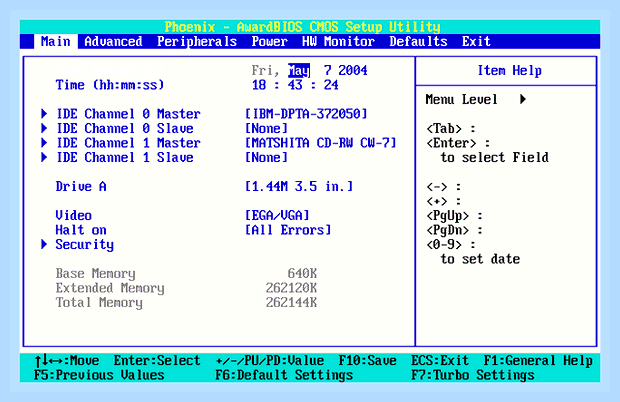Click the Total Memory 262144K value
620x402 pixels.
tap(291, 302)
